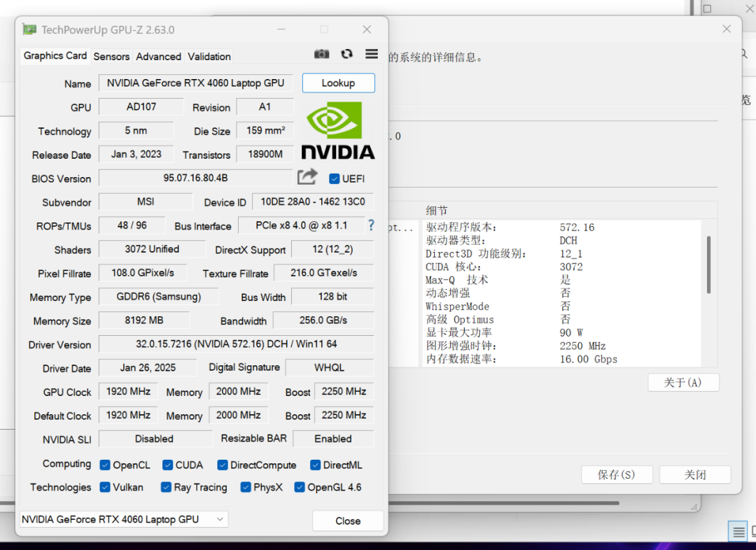
Task: Click the GPU-Z title bar app icon
Action: [29, 30]
